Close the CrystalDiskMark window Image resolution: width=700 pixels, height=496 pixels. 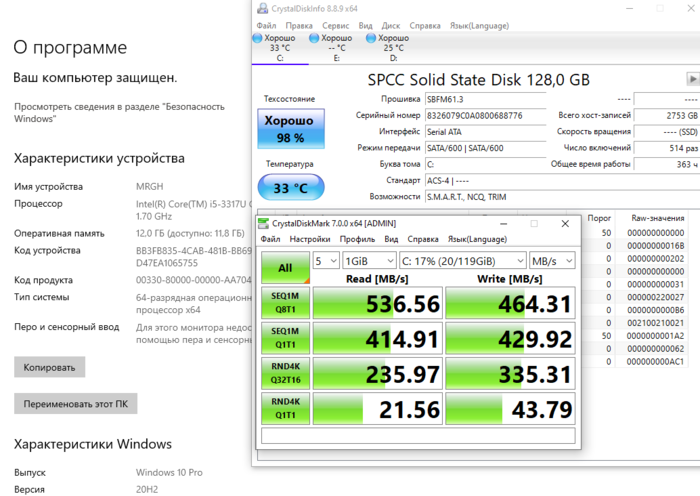pos(565,223)
